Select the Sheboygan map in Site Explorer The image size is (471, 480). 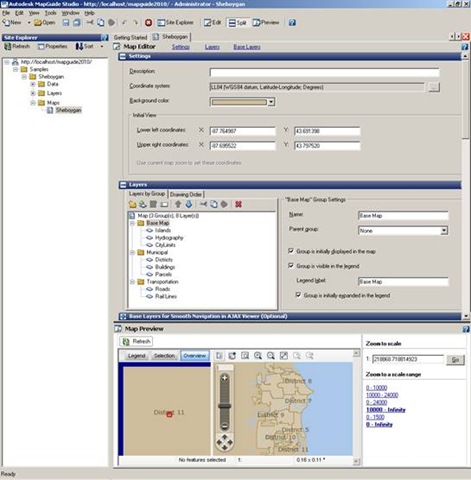click(x=68, y=110)
